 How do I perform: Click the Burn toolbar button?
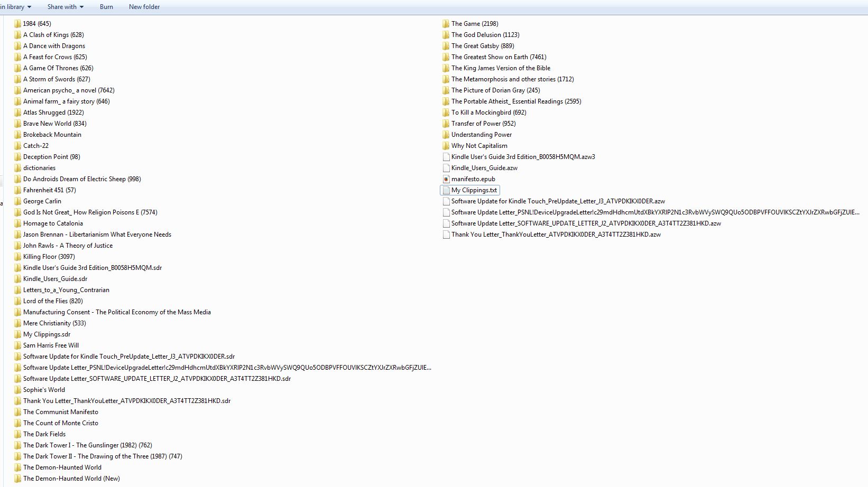tap(106, 7)
